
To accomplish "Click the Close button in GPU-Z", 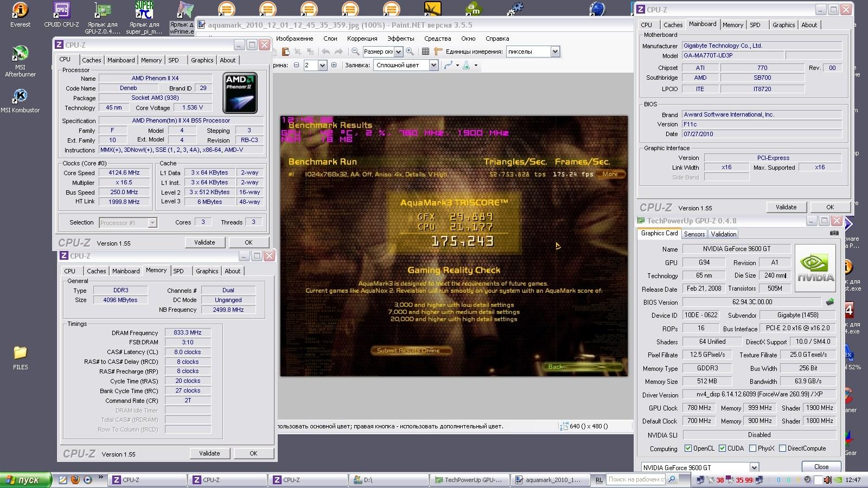I will (x=821, y=467).
